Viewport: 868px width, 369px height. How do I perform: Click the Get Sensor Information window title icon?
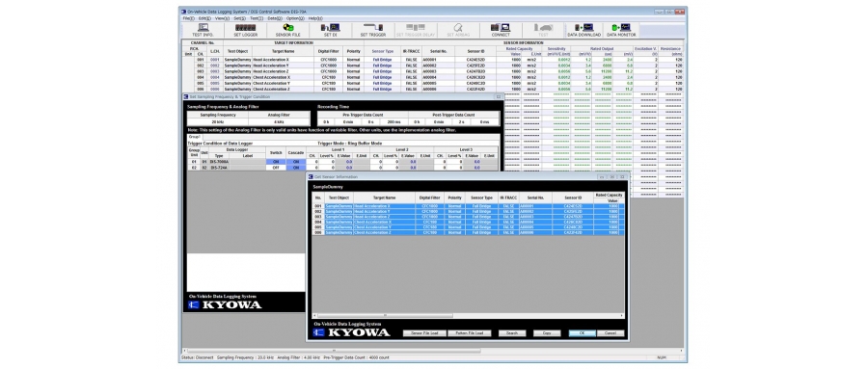[311, 176]
